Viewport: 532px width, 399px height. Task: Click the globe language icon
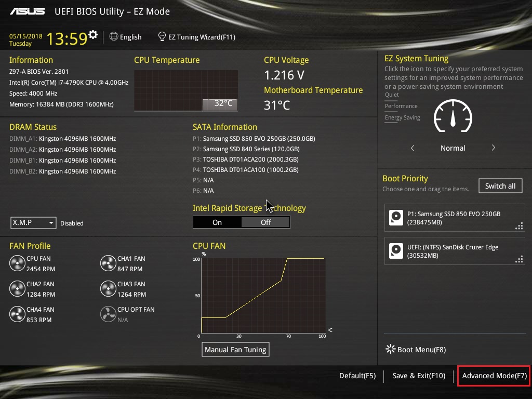pyautogui.click(x=114, y=36)
